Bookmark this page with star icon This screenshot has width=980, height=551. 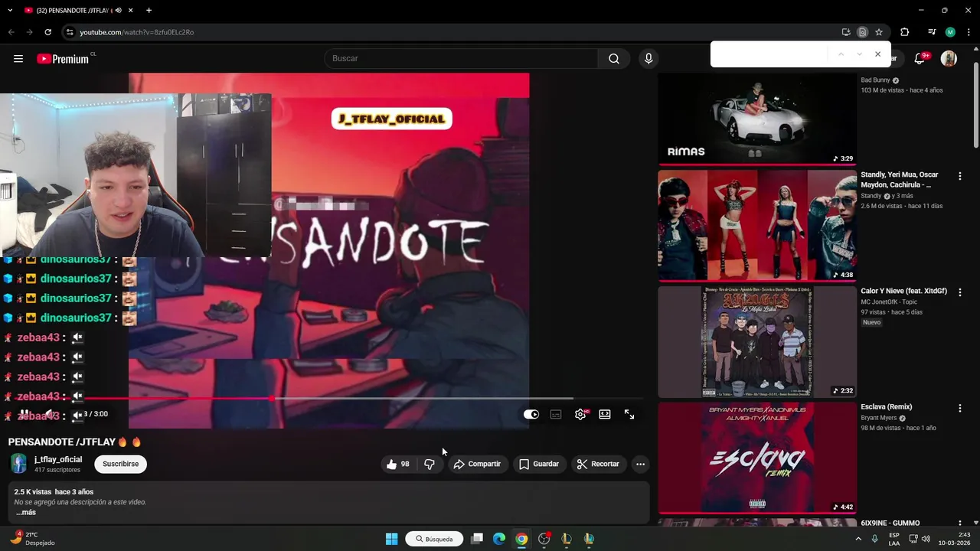[x=879, y=32]
